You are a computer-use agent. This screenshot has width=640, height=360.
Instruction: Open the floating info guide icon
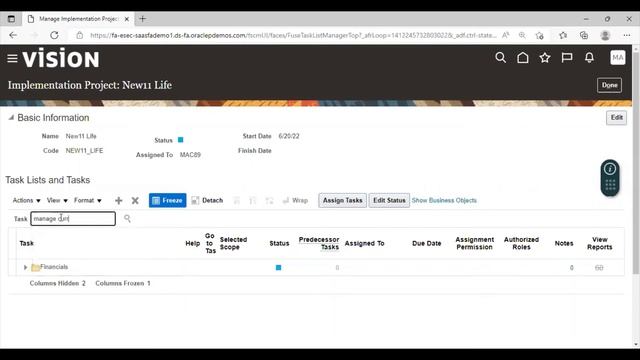click(x=610, y=169)
